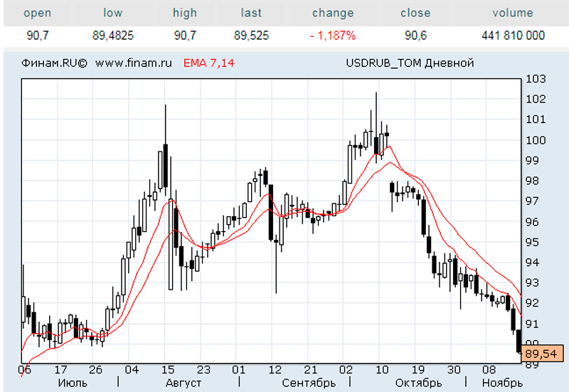Viewport: 569px width, 392px height.
Task: Click the Финам.RU© copyright label
Action: point(54,63)
